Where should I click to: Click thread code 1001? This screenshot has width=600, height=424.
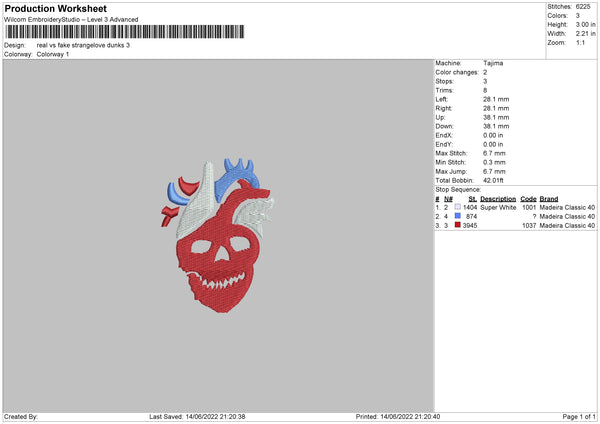click(529, 207)
